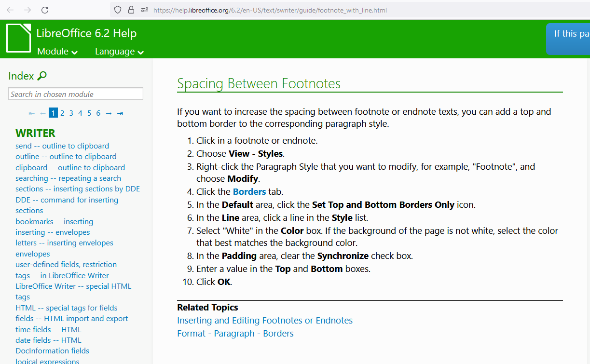Follow "Inserting and Editing Footnotes or Endnotes"
This screenshot has width=590, height=364.
[265, 320]
